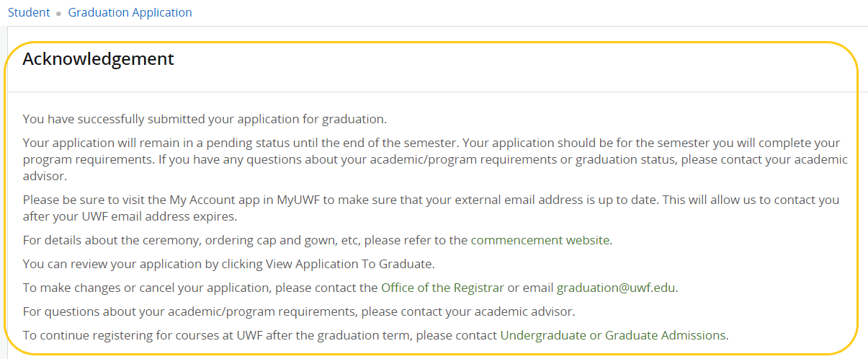Email graduation@uwf.edu via the link
This screenshot has width=868, height=359.
(616, 288)
